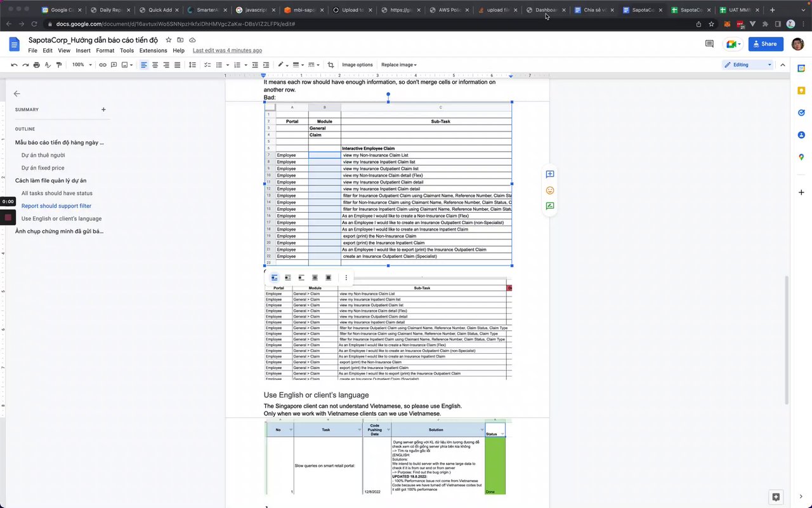Screen dimensions: 812x508
Task: Open last edit version history link
Action: point(227,51)
